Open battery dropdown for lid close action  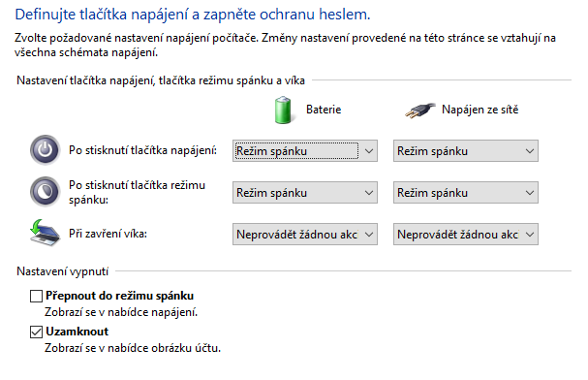[x=305, y=234]
